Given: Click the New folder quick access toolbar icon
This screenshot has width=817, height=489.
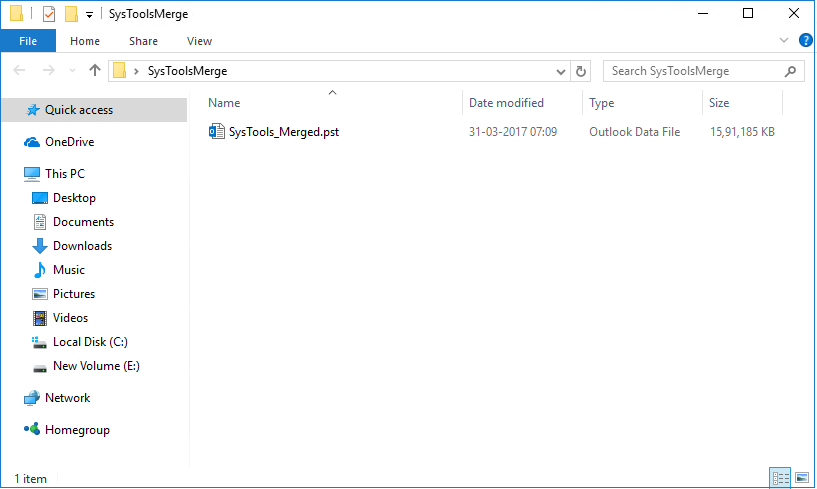Looking at the screenshot, I should 71,14.
